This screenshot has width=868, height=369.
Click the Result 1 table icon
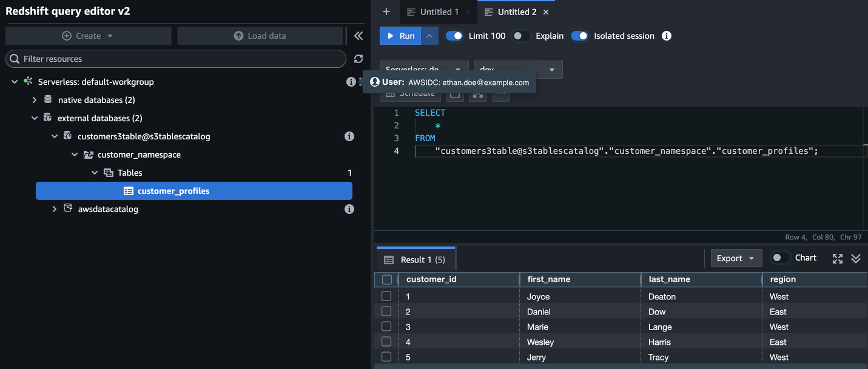click(x=389, y=260)
